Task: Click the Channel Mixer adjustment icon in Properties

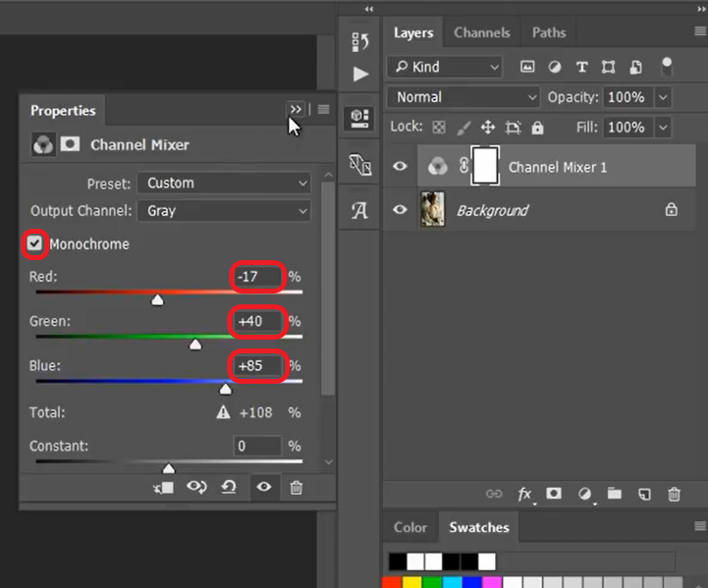Action: (43, 145)
